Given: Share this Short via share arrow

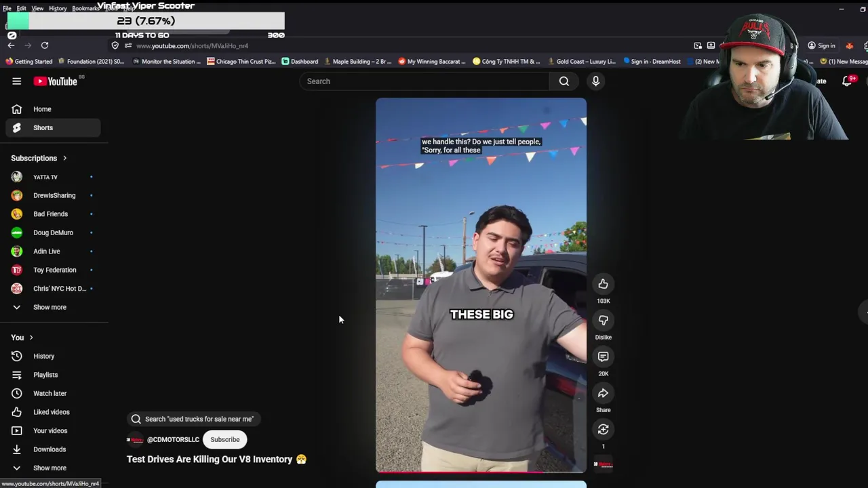Looking at the screenshot, I should (603, 393).
